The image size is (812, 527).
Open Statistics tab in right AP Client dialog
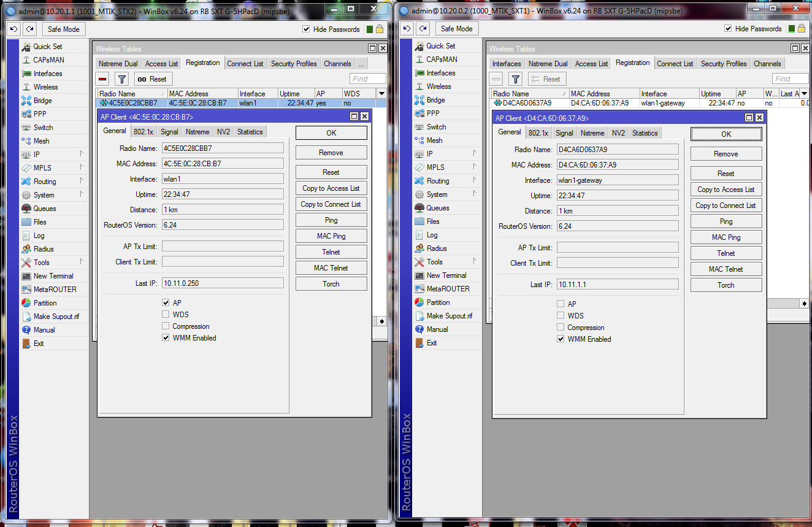coord(645,133)
